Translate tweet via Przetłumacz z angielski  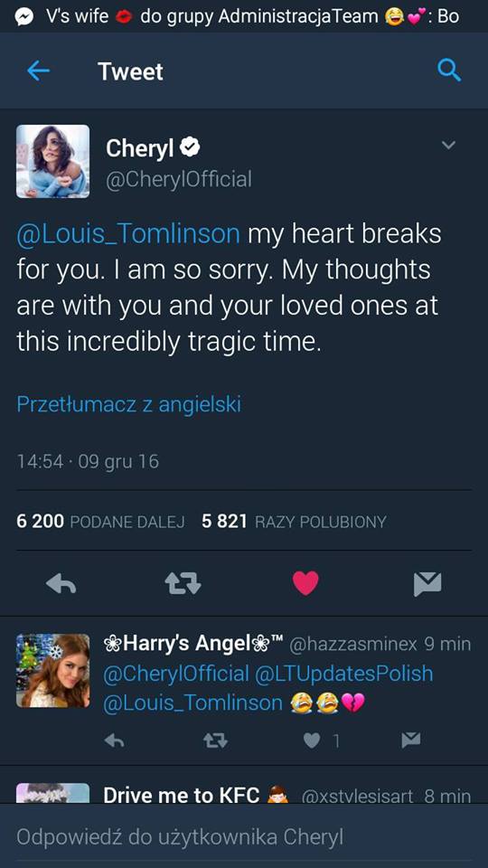(x=128, y=404)
